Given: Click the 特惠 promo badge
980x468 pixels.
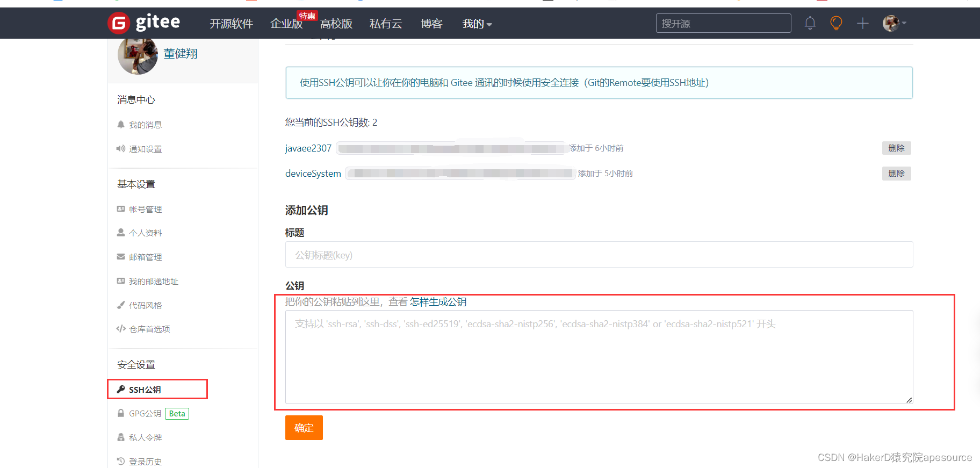Looking at the screenshot, I should (x=307, y=16).
